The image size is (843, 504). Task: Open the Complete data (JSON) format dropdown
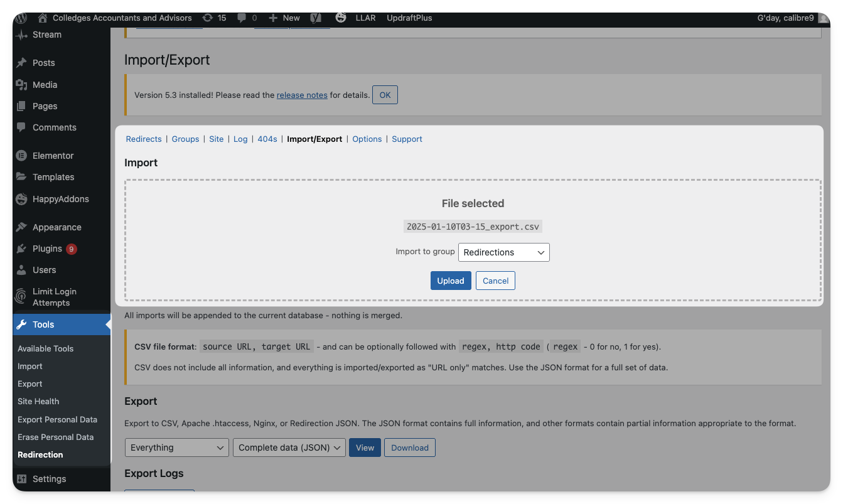[289, 448]
